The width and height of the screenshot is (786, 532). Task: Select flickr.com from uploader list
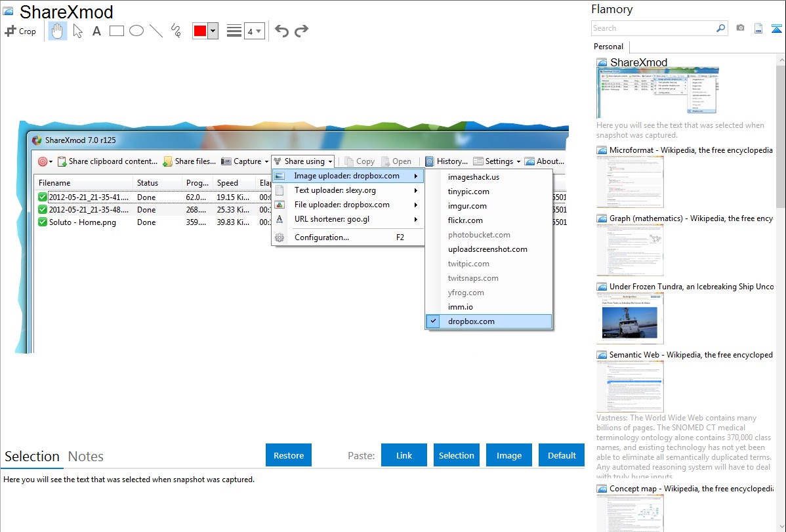tap(465, 220)
